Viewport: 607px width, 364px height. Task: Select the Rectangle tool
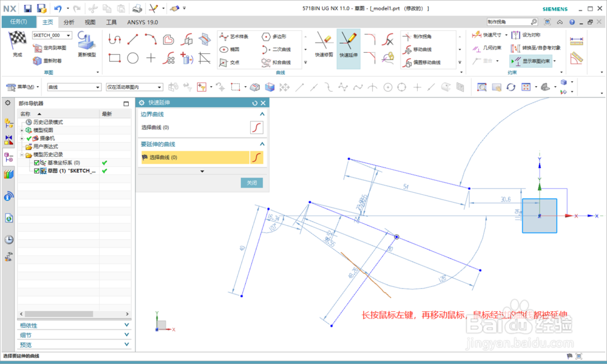click(114, 58)
